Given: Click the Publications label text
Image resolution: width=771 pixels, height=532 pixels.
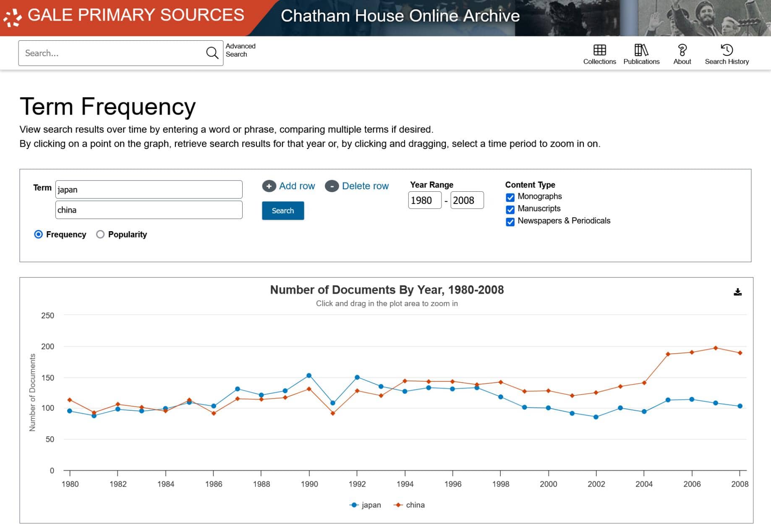Looking at the screenshot, I should point(641,62).
